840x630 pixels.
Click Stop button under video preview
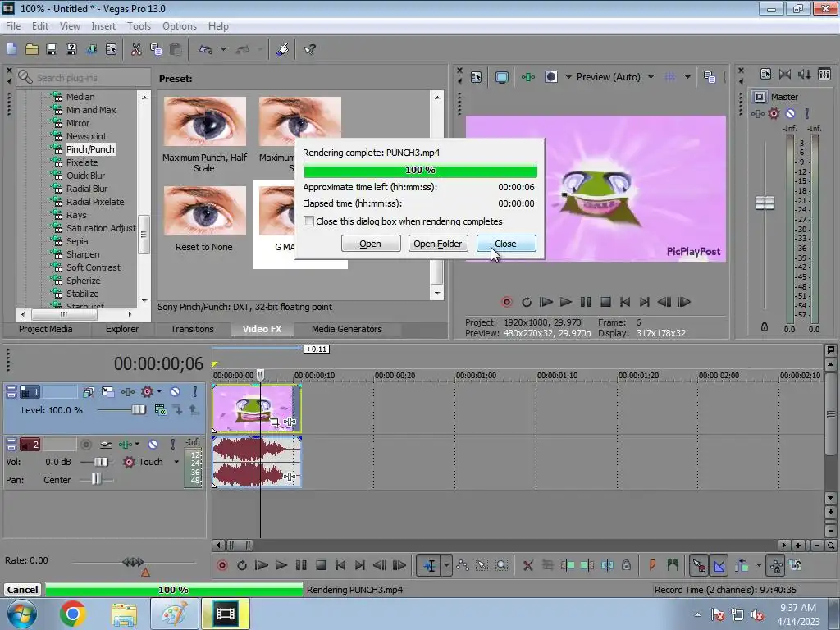point(605,302)
